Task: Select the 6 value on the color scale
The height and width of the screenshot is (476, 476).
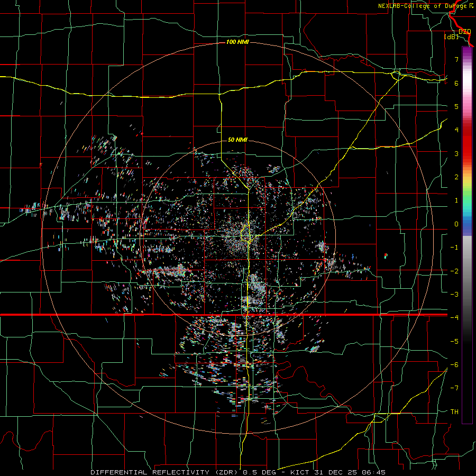Action: 456,83
